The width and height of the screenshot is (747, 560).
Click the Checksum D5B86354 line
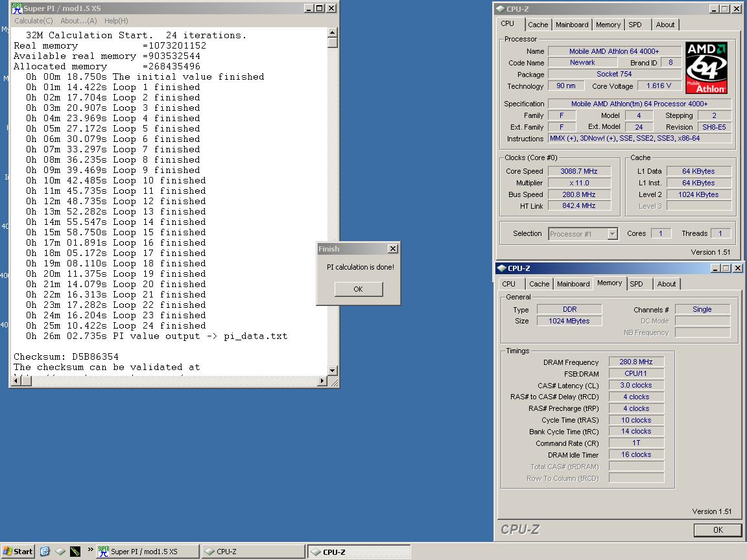coord(66,356)
